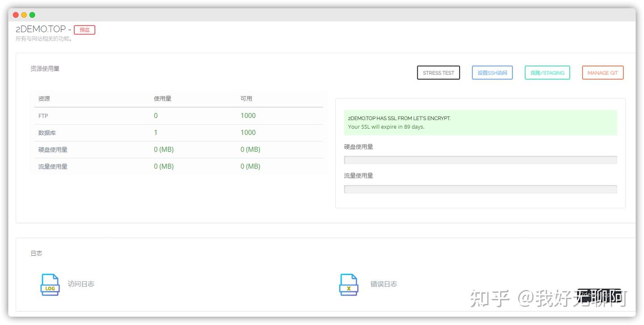Screen dimensions: 644x325
Task: Click the green SSL Let's Encrypt notice
Action: pos(480,123)
